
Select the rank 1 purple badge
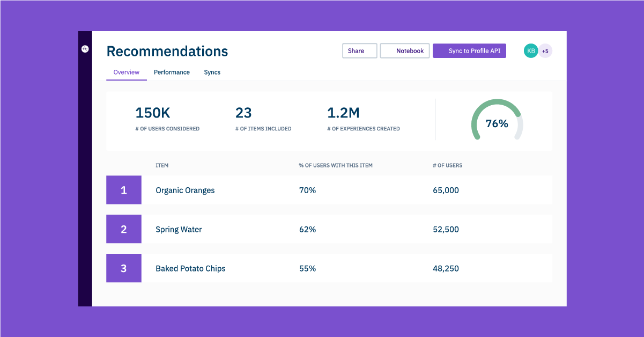[124, 190]
